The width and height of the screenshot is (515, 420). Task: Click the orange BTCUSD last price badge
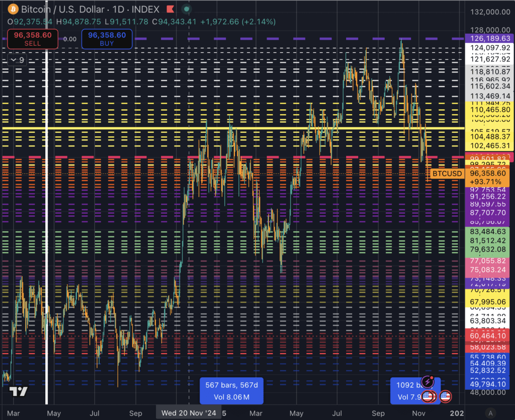pos(447,173)
